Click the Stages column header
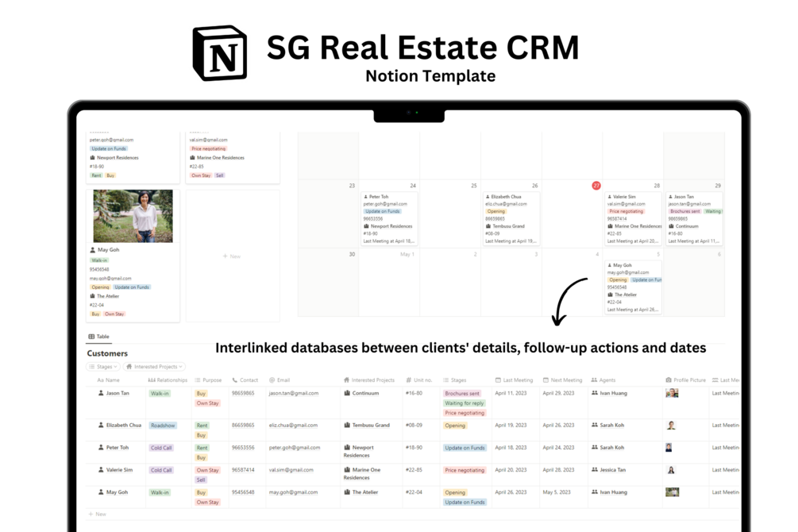The height and width of the screenshot is (532, 798). (x=454, y=380)
